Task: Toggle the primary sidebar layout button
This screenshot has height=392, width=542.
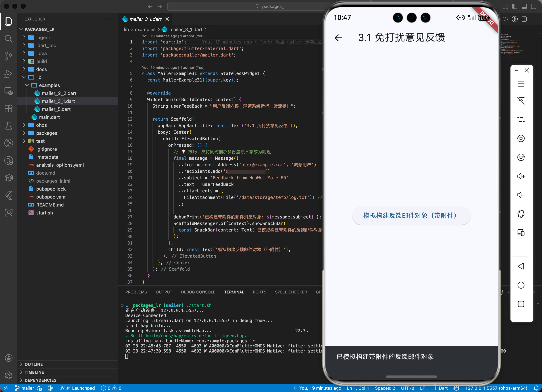Action: [515, 7]
